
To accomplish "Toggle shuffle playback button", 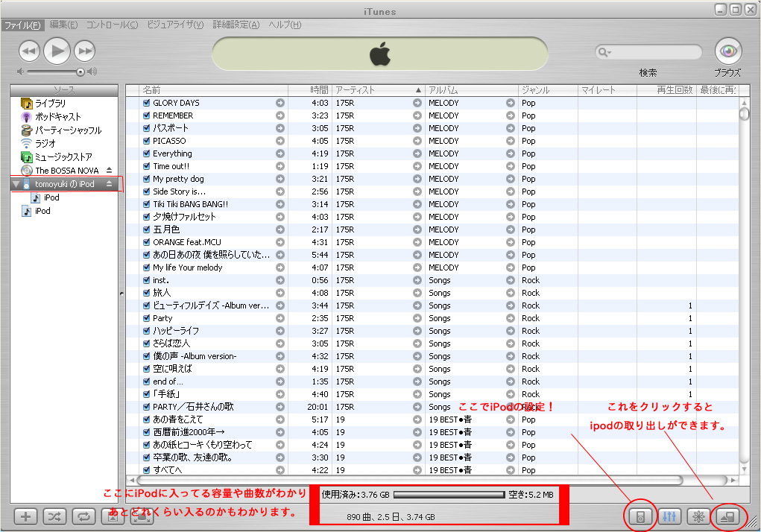I will tap(54, 517).
